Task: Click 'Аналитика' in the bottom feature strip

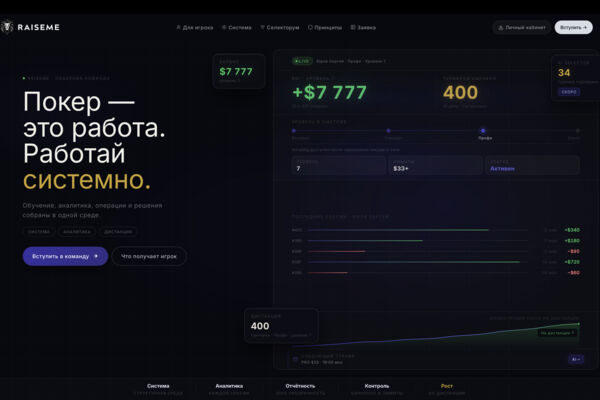Action: click(x=229, y=386)
